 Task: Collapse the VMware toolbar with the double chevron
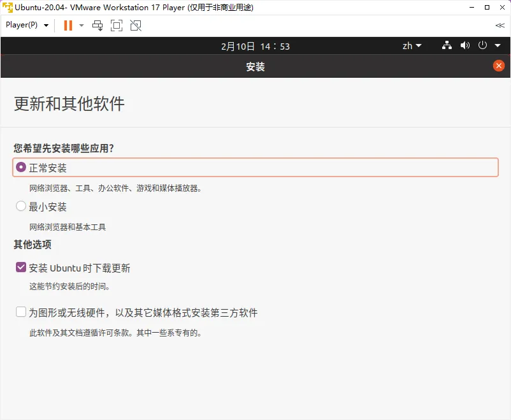coord(500,25)
